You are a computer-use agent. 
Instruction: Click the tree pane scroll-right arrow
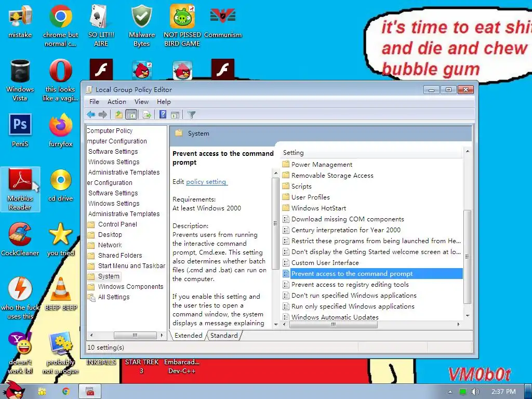pos(162,335)
